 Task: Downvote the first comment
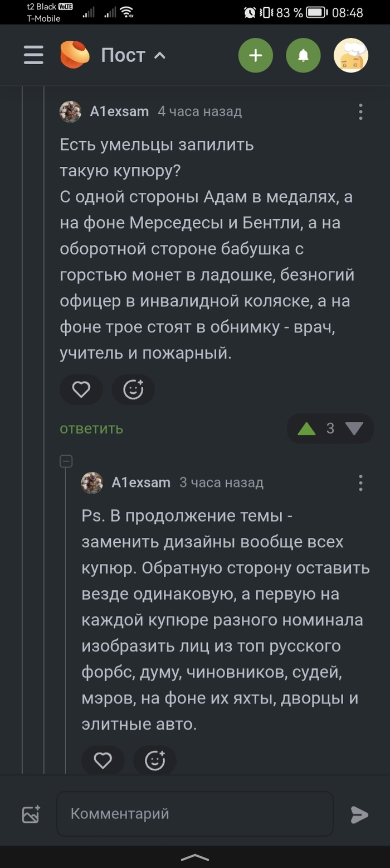[x=354, y=428]
